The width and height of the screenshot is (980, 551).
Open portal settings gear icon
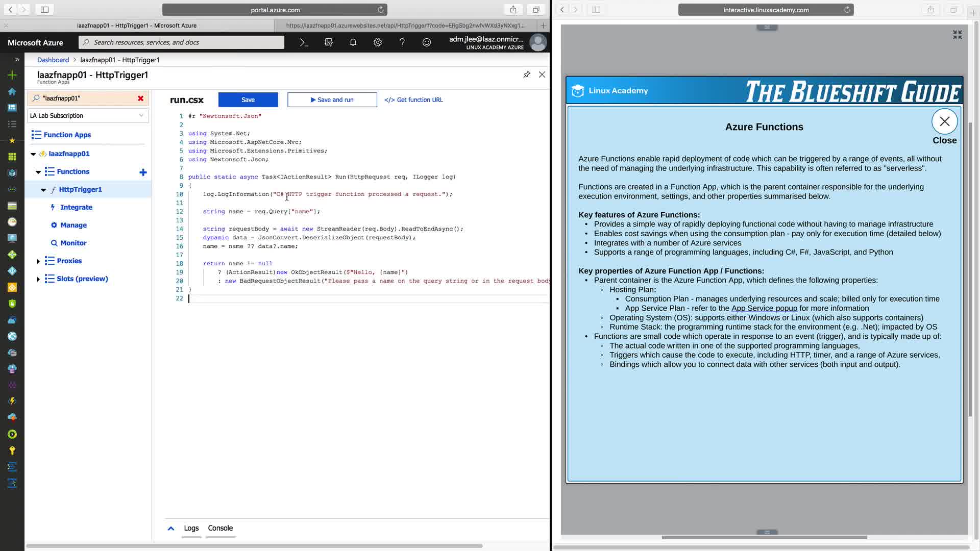[x=377, y=42]
